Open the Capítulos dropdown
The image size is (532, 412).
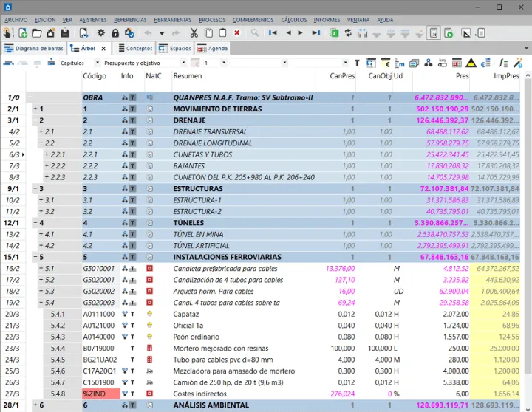97,63
